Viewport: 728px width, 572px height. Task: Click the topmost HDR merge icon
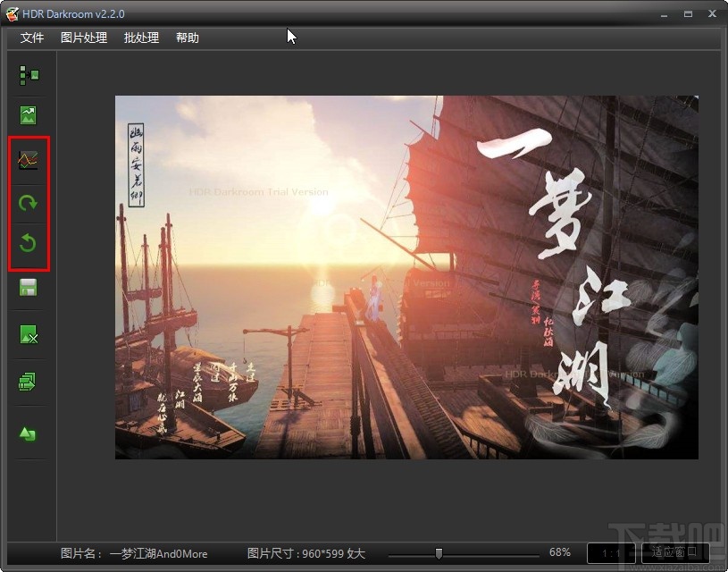[x=29, y=75]
